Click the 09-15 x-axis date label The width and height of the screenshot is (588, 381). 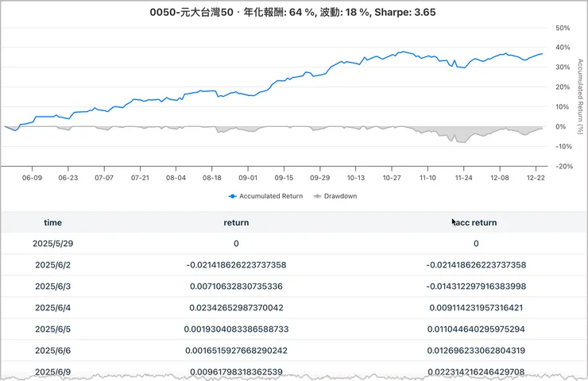pyautogui.click(x=284, y=178)
